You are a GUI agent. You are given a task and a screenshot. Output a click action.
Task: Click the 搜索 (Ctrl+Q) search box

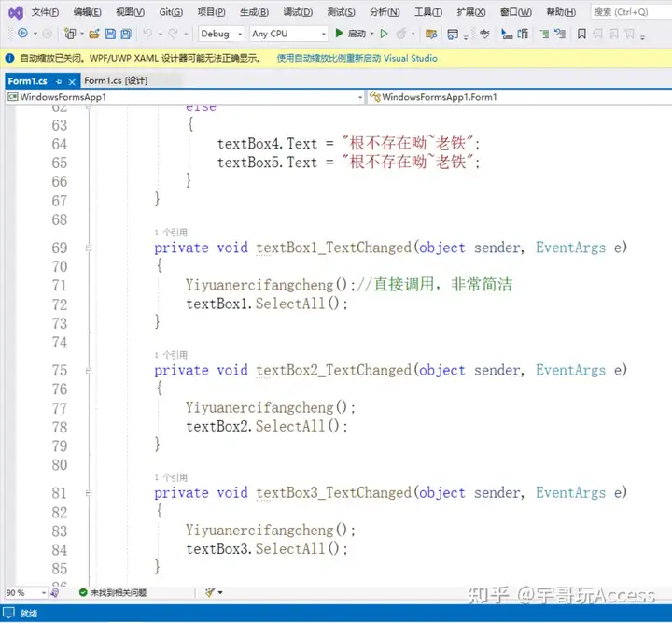pyautogui.click(x=631, y=12)
